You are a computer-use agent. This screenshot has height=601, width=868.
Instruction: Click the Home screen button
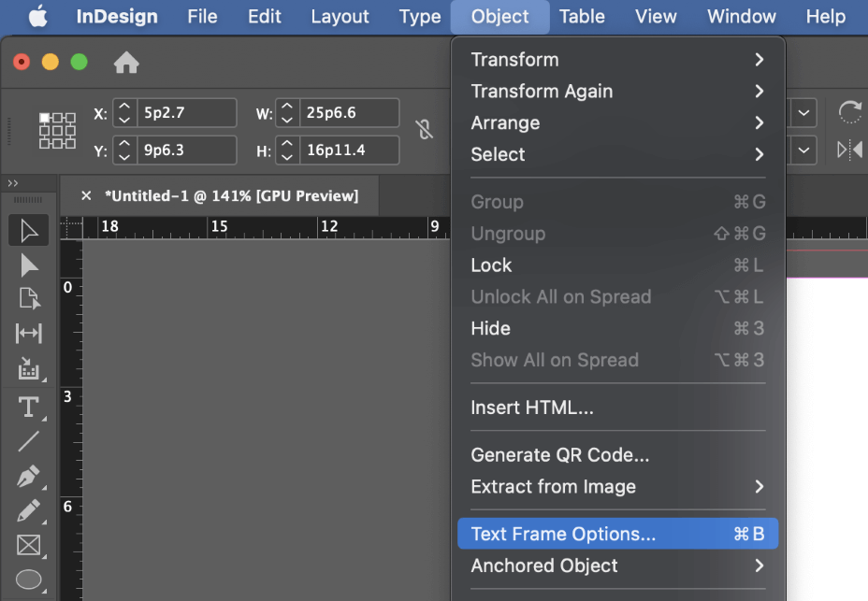coord(126,63)
